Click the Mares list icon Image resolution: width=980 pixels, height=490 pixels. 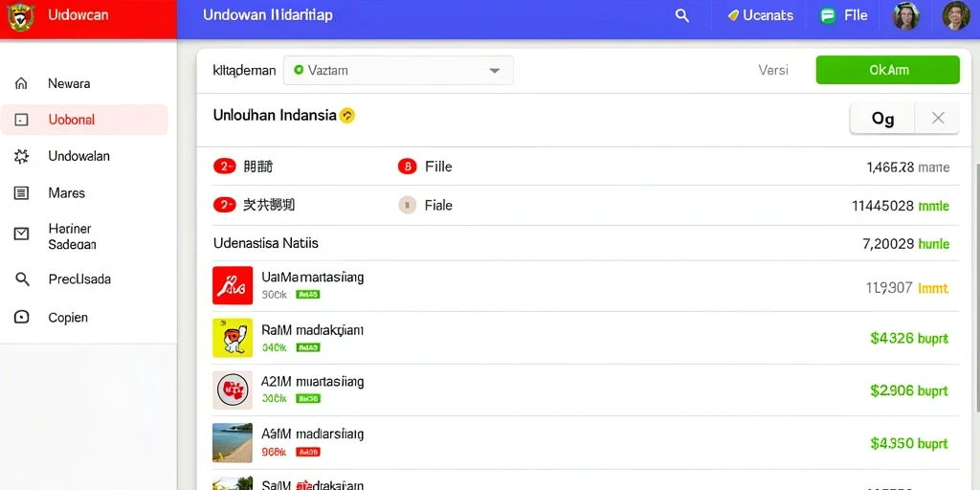coord(21,193)
